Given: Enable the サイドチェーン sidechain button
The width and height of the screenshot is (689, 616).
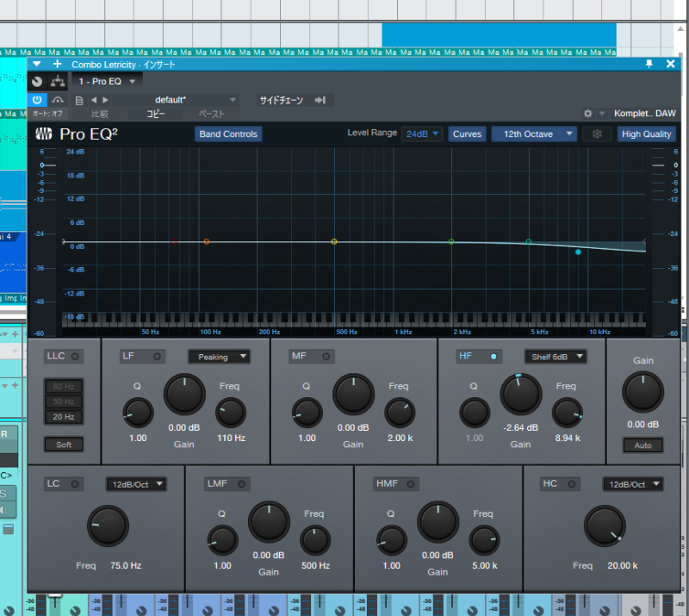Looking at the screenshot, I should (282, 100).
